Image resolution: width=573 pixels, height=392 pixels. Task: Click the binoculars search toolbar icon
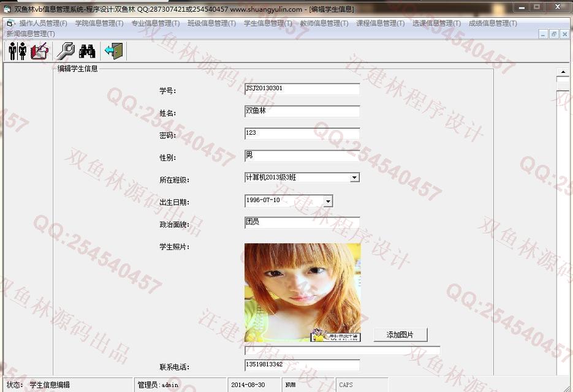click(87, 51)
